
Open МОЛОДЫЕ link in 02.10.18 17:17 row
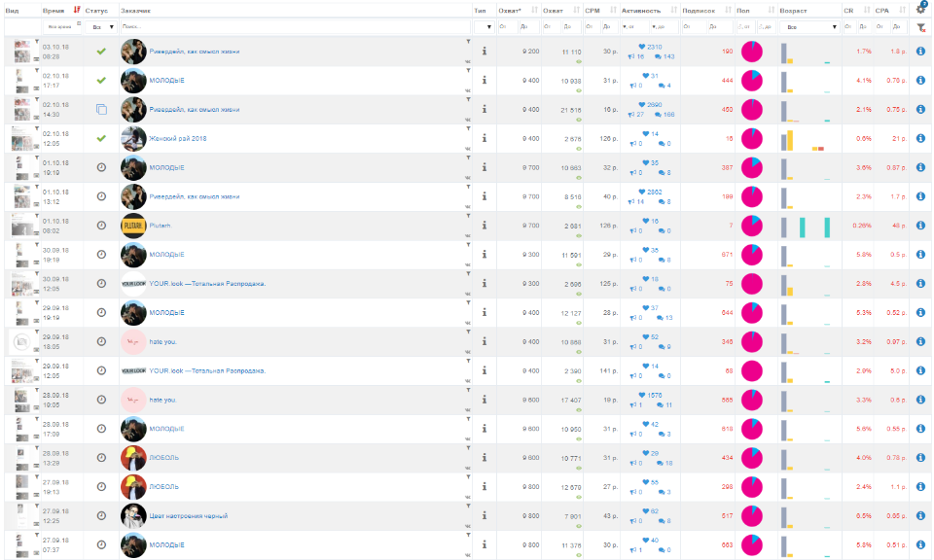coord(166,81)
